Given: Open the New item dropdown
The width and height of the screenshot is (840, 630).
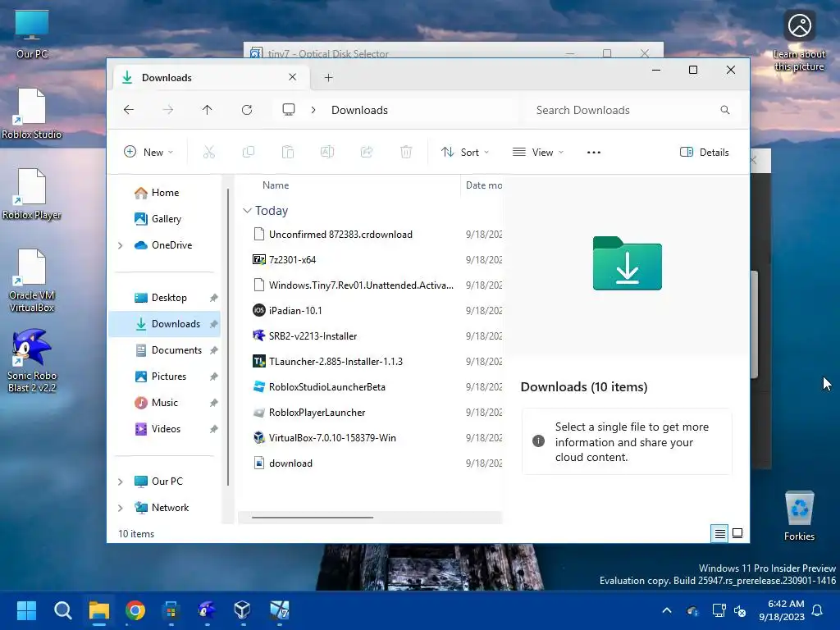Looking at the screenshot, I should [148, 152].
